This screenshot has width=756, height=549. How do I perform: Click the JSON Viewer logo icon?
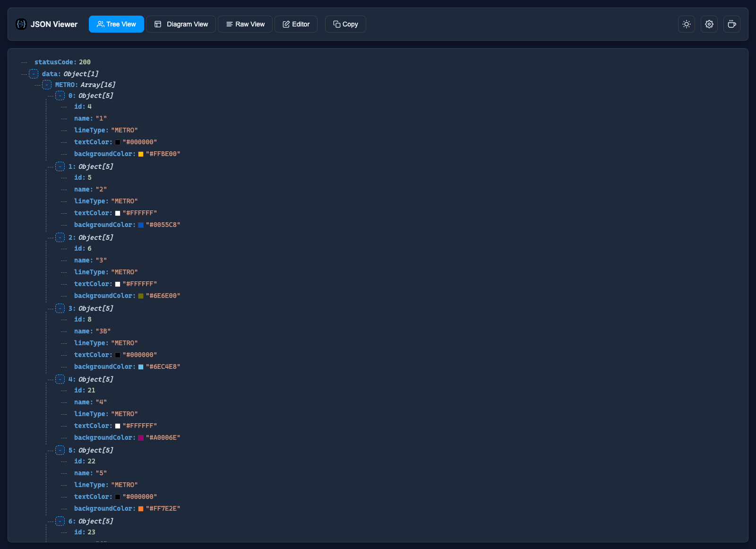click(21, 24)
